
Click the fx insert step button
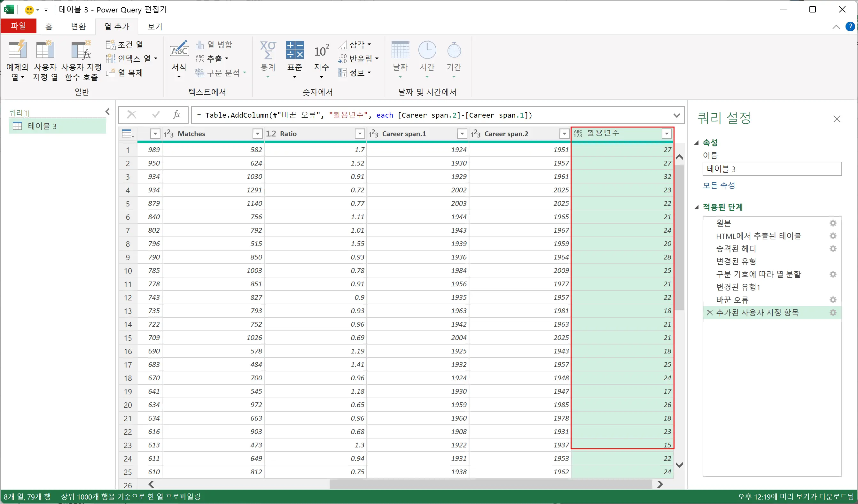pyautogui.click(x=176, y=115)
